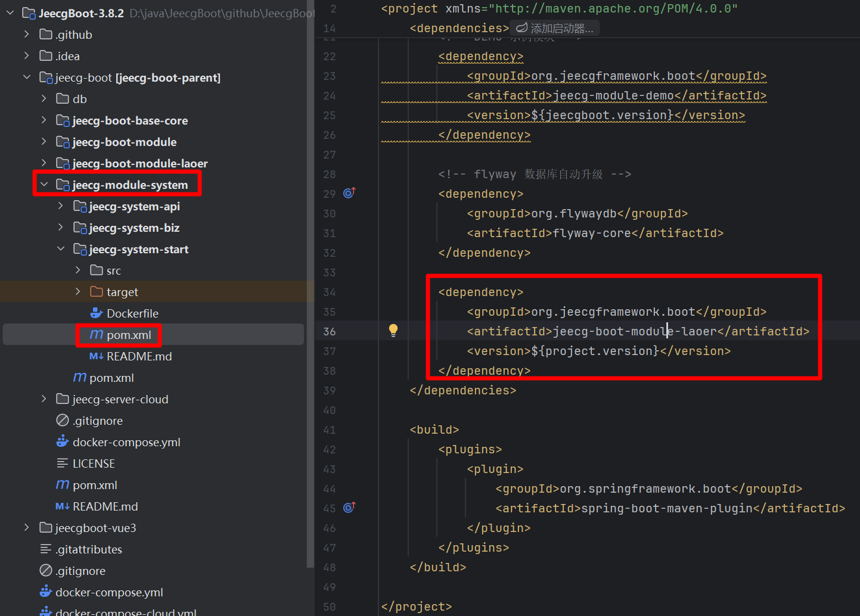Image resolution: width=860 pixels, height=616 pixels.
Task: Click markdown icon of jeecg-boot README.md
Action: [x=63, y=506]
